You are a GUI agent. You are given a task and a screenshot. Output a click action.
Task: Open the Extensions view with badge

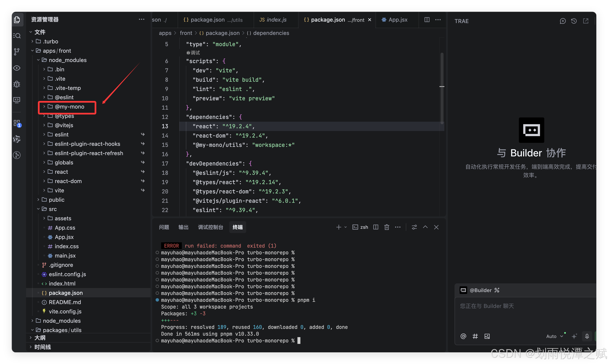click(17, 123)
